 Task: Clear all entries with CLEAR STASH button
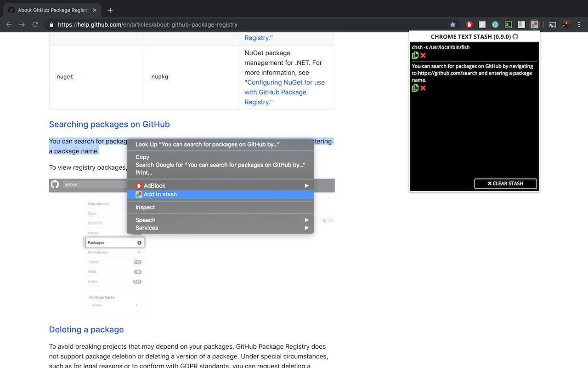[x=505, y=184]
